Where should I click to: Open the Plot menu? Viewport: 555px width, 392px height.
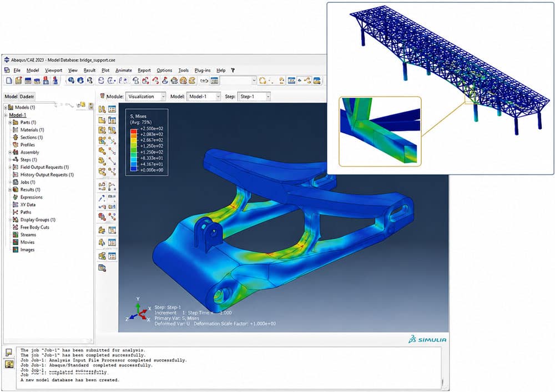(105, 71)
